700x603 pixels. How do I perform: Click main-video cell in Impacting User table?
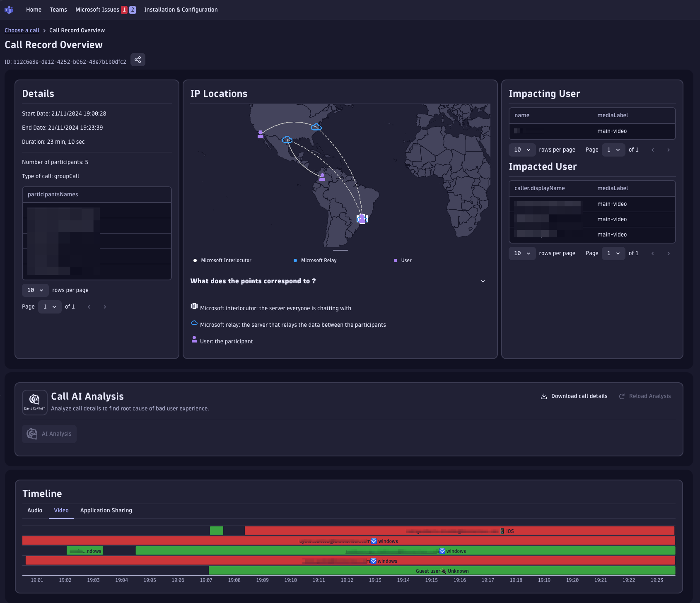tap(612, 131)
